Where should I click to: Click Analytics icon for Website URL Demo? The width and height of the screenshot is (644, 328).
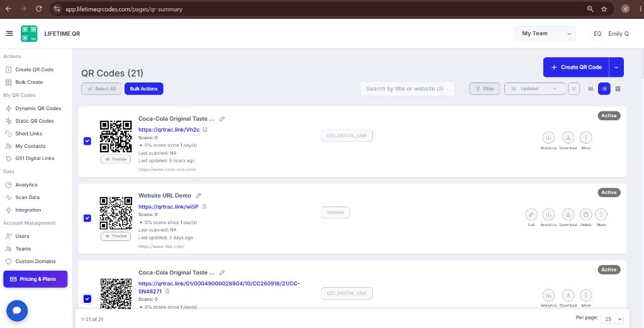548,214
